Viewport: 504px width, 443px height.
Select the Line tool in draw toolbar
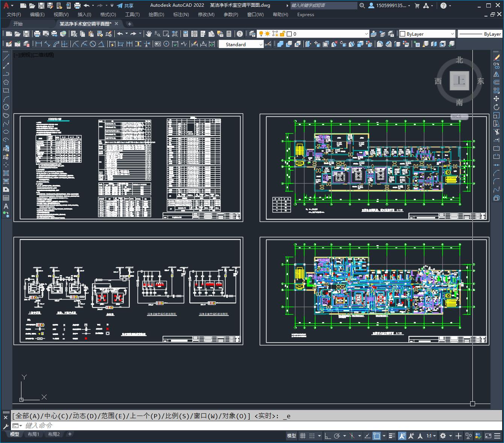(x=6, y=57)
